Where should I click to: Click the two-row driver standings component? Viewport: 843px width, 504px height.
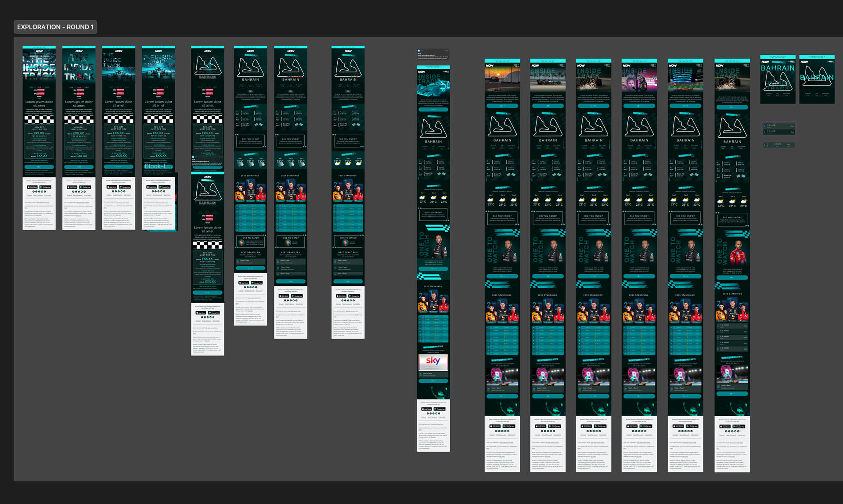[779, 129]
